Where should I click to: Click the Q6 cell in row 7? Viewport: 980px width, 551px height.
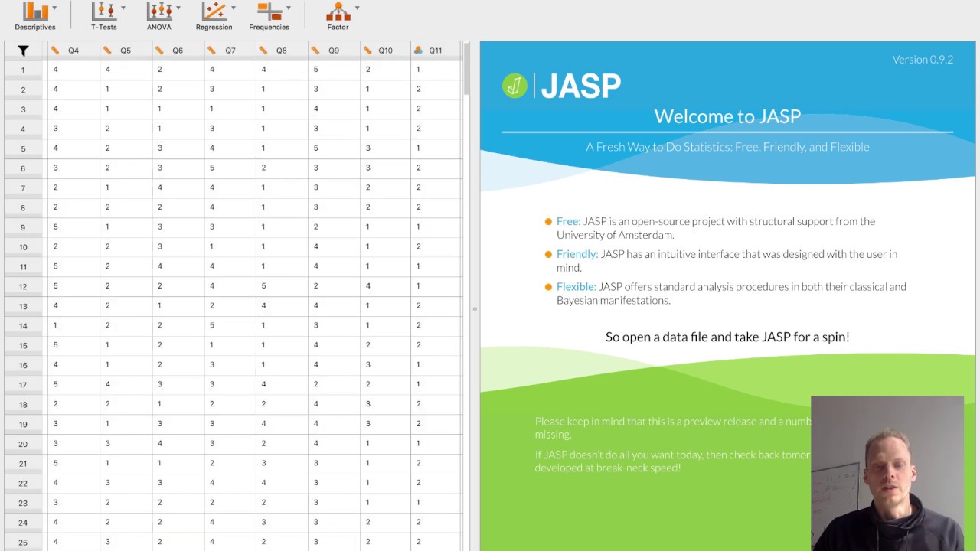[x=178, y=187]
